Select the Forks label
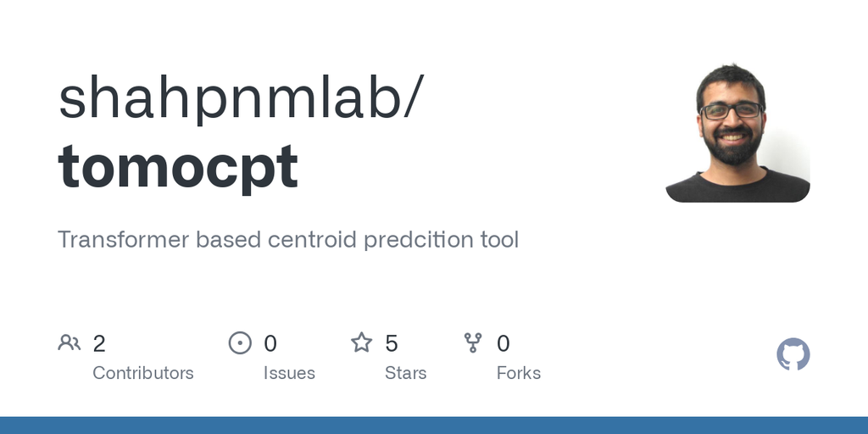 [x=518, y=373]
